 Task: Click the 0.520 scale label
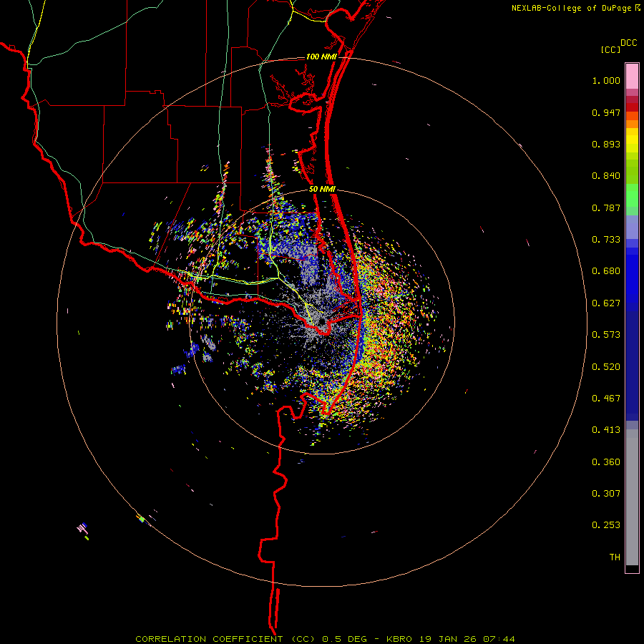coord(606,367)
